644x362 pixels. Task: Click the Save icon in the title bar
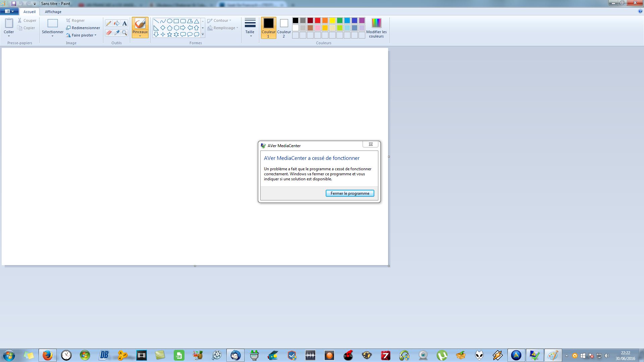coord(14,4)
